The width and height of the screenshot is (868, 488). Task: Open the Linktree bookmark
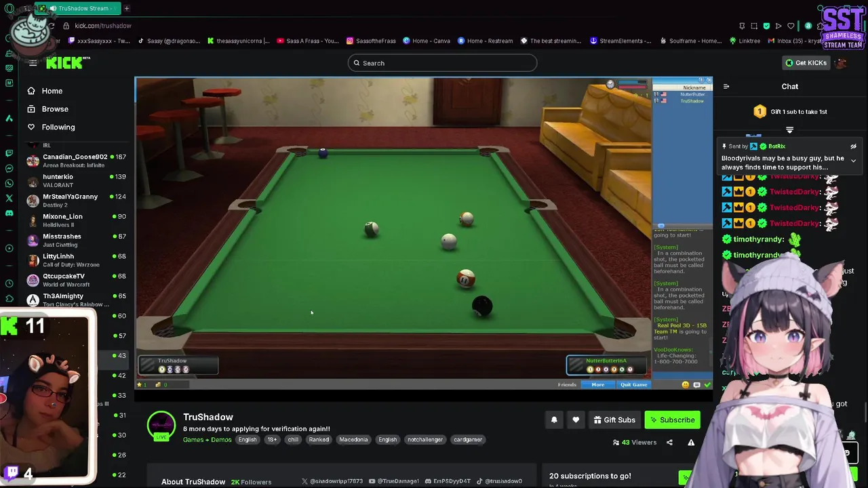tap(745, 41)
